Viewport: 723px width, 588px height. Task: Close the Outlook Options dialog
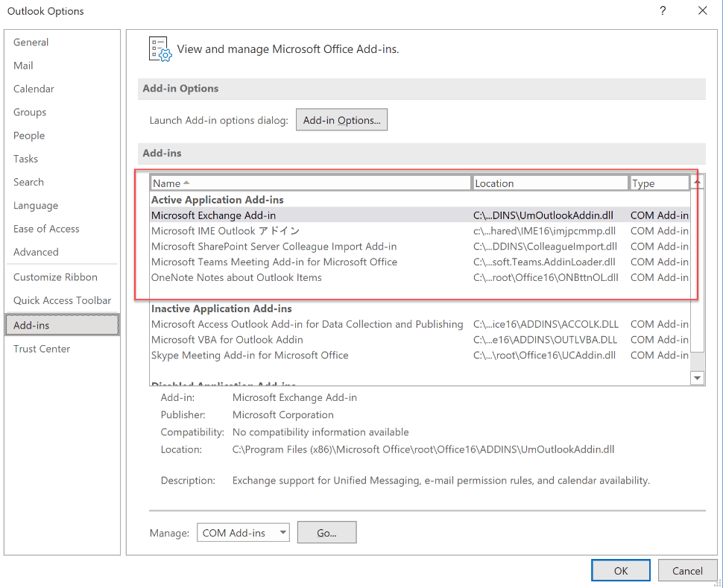(x=702, y=10)
